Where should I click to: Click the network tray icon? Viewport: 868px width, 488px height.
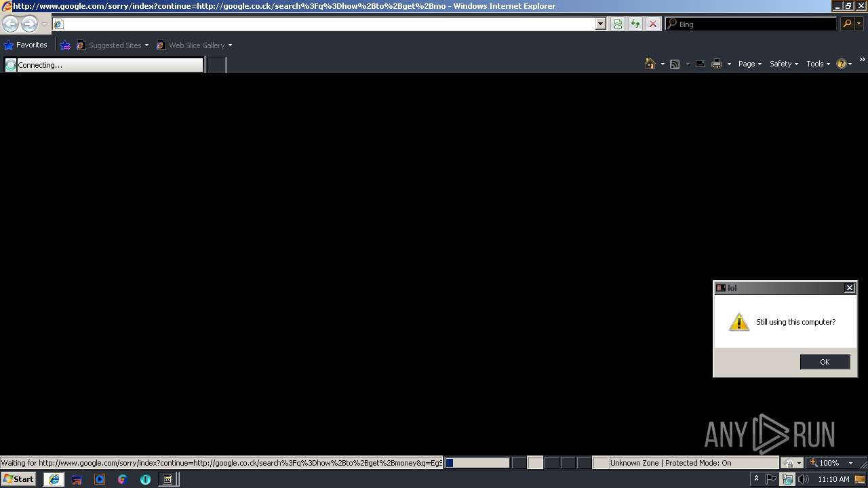tap(787, 479)
